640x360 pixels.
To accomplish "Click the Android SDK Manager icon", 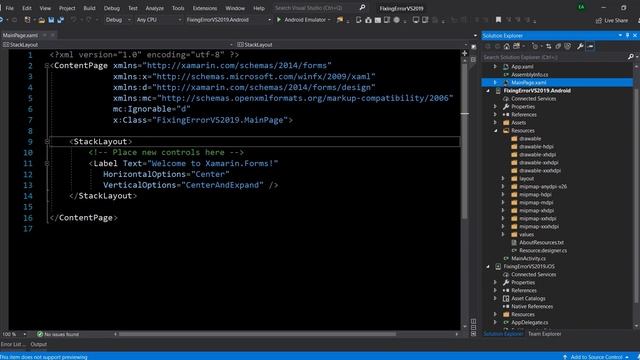I will 368,20.
